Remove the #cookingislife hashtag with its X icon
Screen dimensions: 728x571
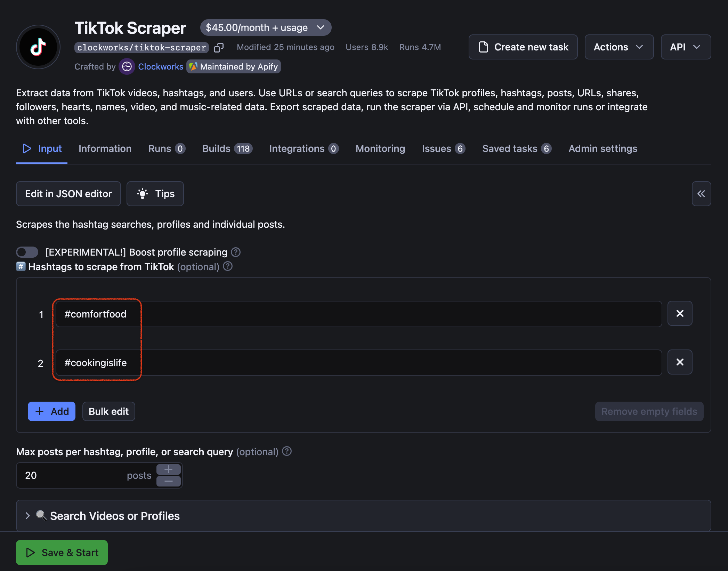pyautogui.click(x=680, y=362)
